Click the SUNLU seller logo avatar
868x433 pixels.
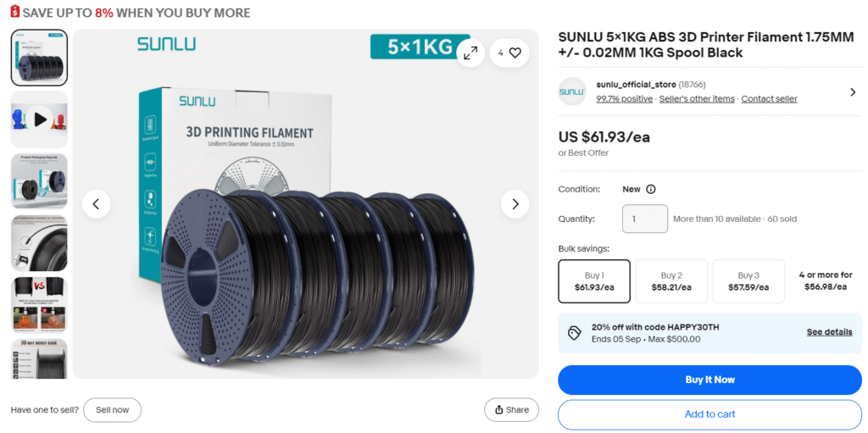pos(572,92)
